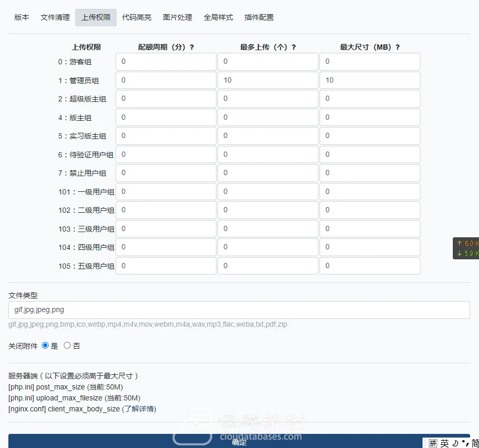Focus 五级用户组 max size field

click(x=370, y=266)
